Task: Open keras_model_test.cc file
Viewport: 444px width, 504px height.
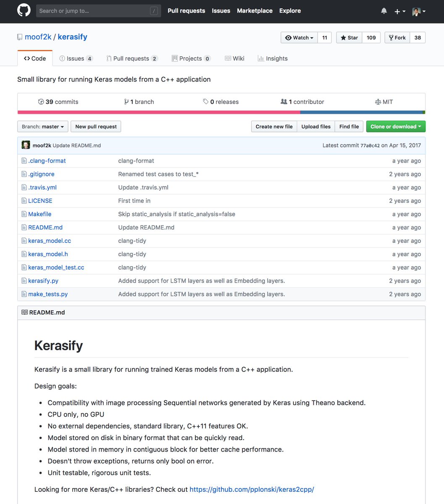Action: 56,268
